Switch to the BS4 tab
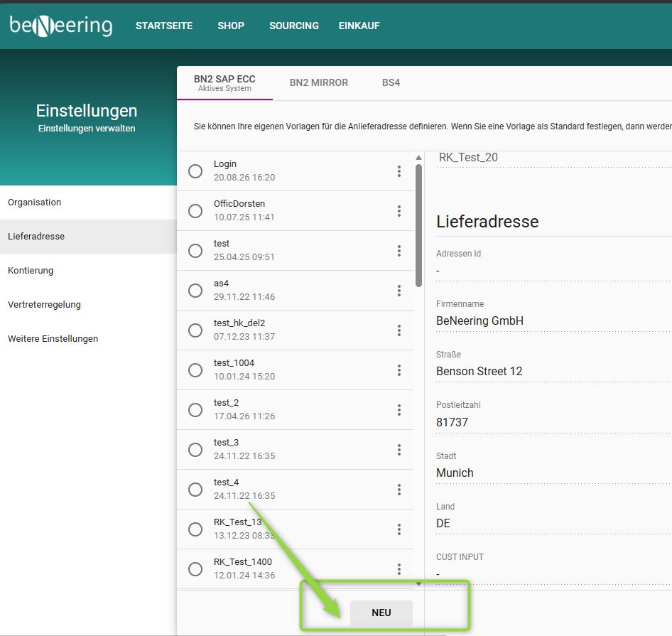Screen dimensions: 672x636 coord(391,82)
